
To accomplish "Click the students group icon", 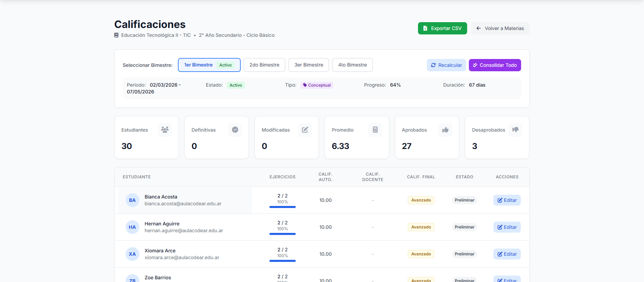I will (x=165, y=130).
